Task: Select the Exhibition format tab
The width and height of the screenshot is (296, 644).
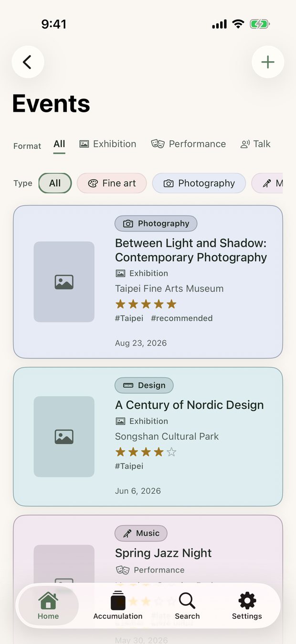Action: point(108,144)
